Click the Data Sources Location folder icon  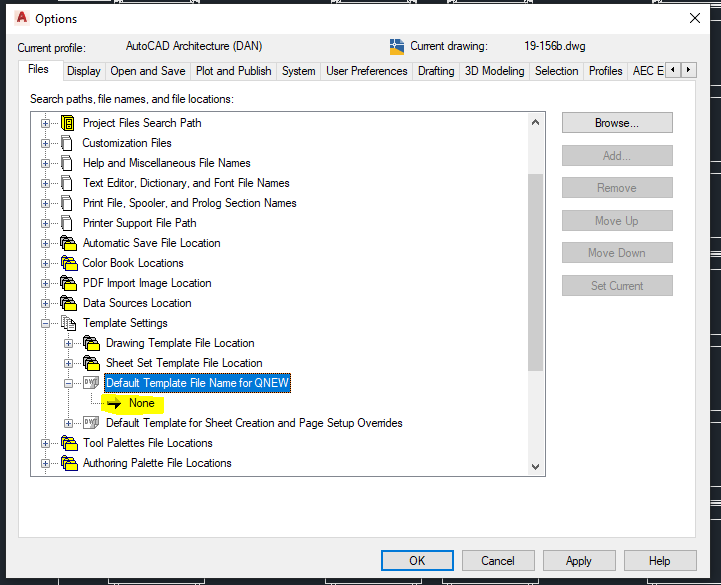pos(69,303)
